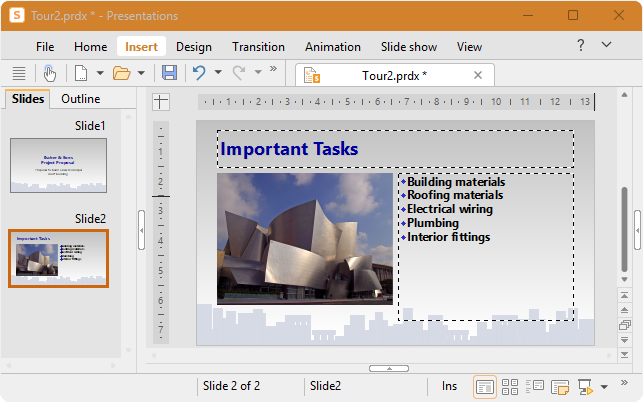Click the vertical scrollbar thumb
This screenshot has height=402, width=643.
[625, 229]
